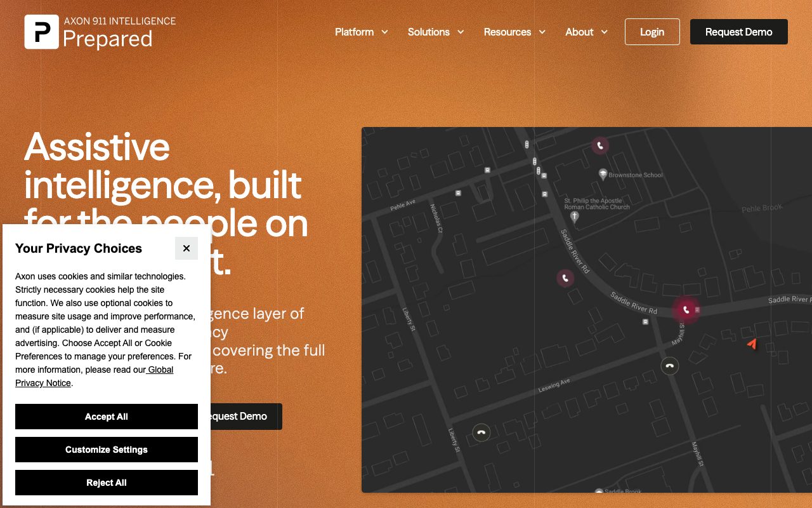Open Customize Settings for cookies
This screenshot has width=812, height=508.
pos(107,450)
